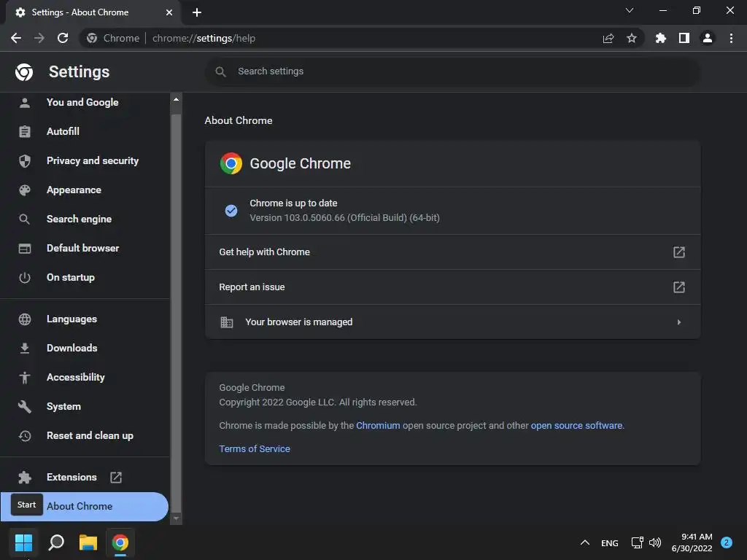Screen dimensions: 747x560
Task: Open the volume speaker tray icon
Action: point(655,542)
